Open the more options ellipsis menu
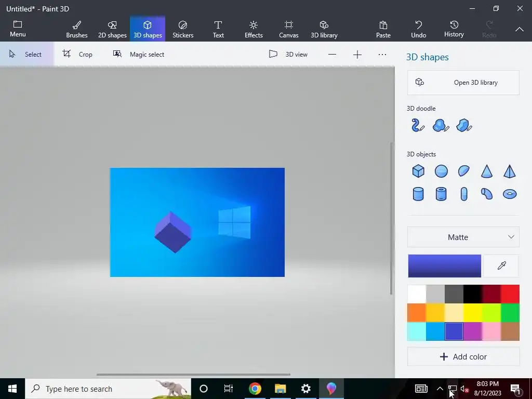This screenshot has height=399, width=532. [382, 54]
